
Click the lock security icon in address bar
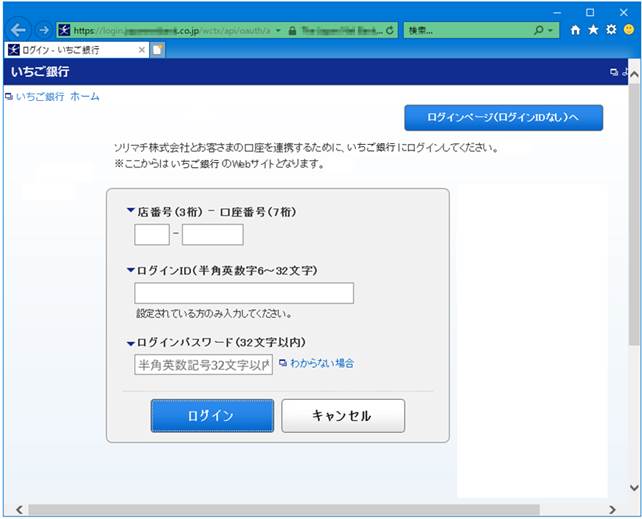pos(292,30)
